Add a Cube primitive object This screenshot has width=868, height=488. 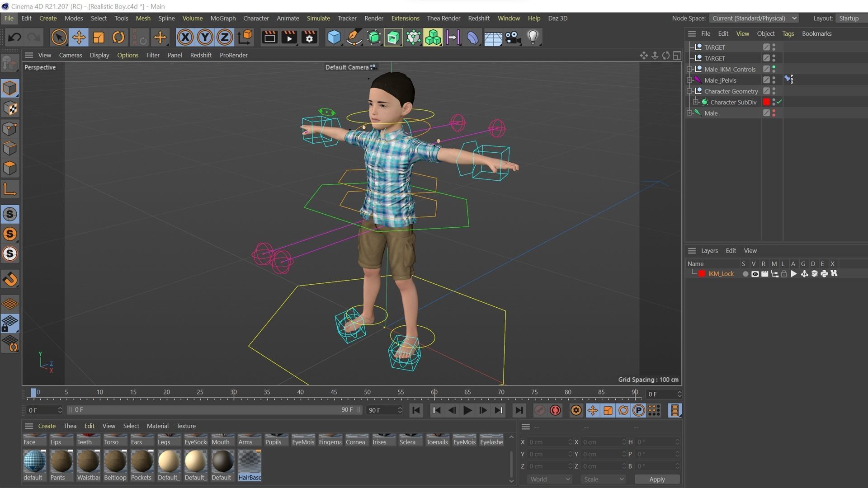[334, 38]
